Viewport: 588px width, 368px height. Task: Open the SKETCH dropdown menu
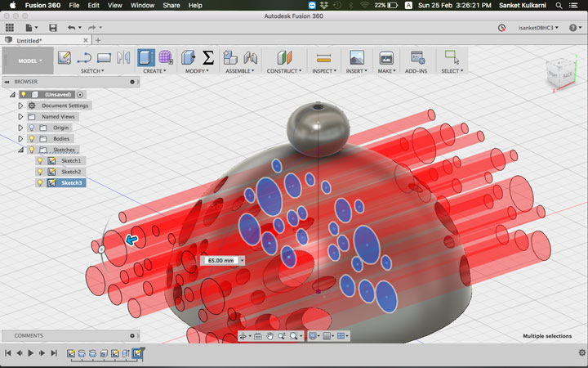pos(92,70)
